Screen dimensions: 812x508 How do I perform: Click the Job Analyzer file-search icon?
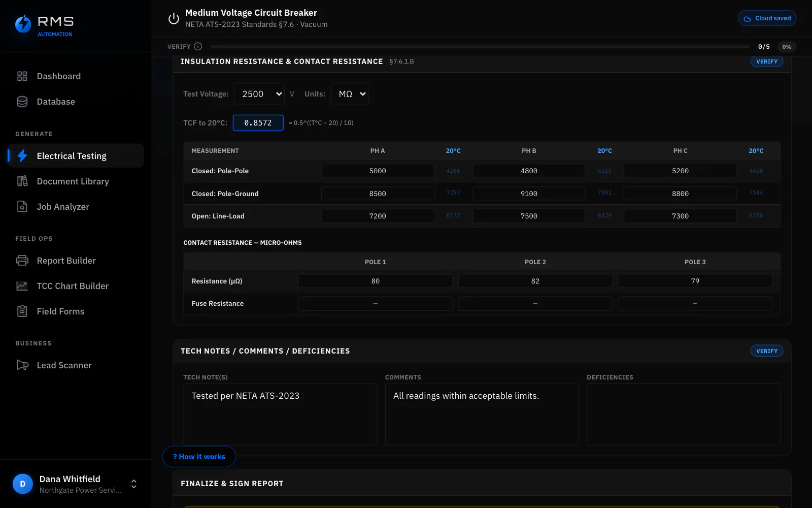tap(22, 207)
